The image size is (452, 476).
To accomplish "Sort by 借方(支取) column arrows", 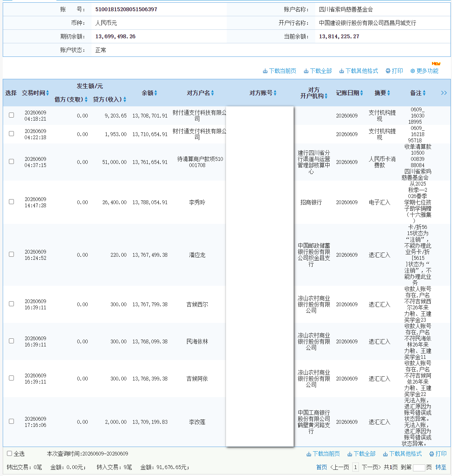I will [x=86, y=99].
